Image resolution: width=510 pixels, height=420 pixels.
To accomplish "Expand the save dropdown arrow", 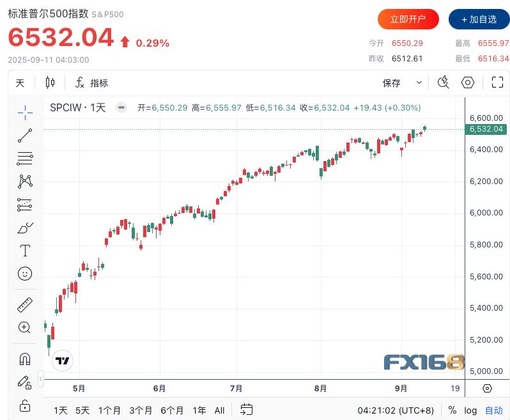I will click(419, 82).
